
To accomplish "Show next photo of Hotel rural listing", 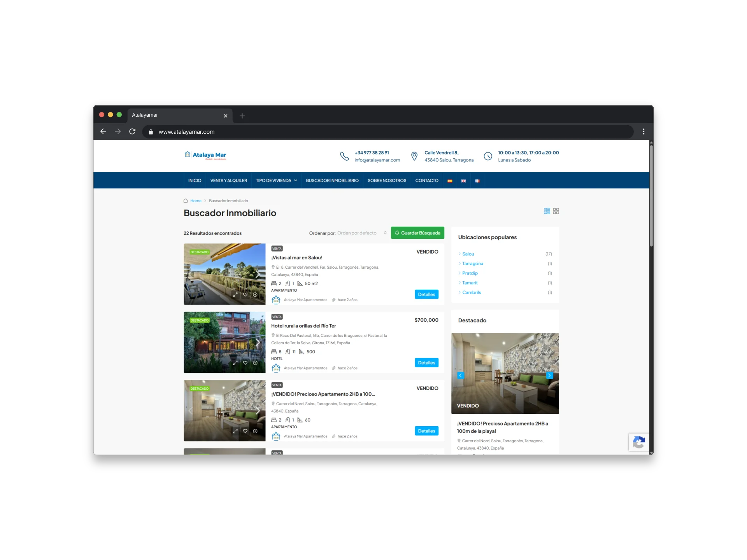I will 258,342.
